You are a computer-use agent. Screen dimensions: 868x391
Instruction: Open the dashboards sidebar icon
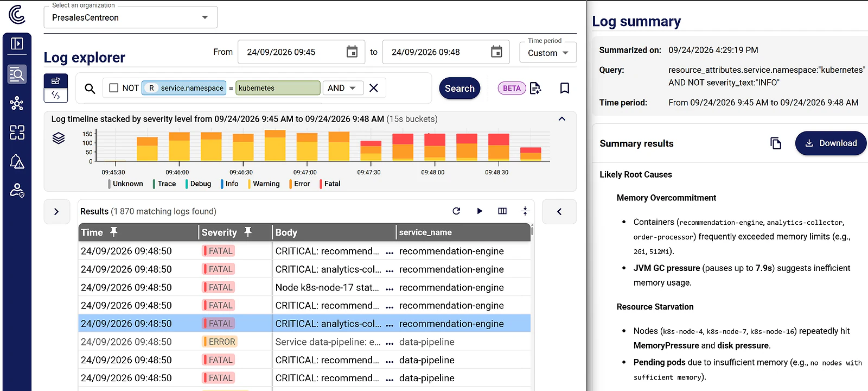pyautogui.click(x=17, y=133)
